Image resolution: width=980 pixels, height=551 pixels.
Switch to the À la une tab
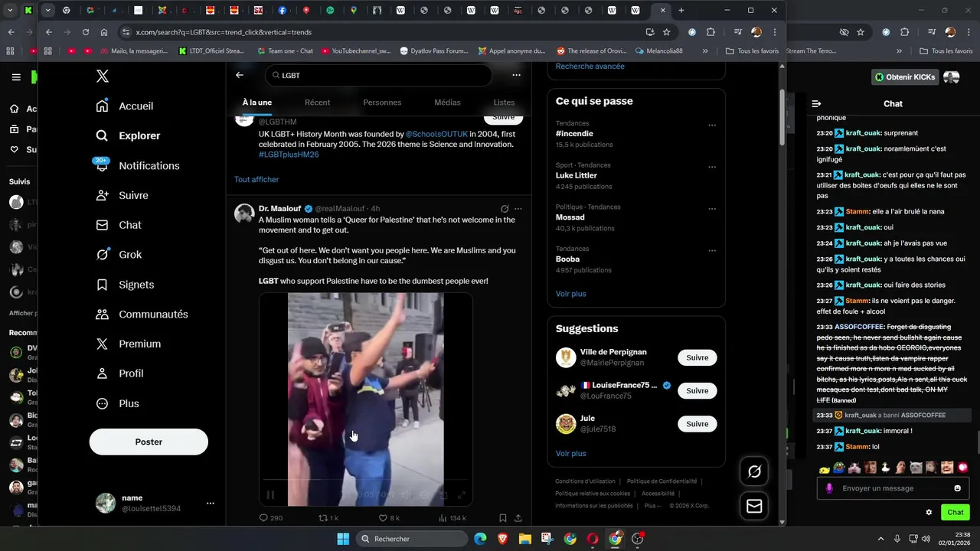[x=257, y=103]
